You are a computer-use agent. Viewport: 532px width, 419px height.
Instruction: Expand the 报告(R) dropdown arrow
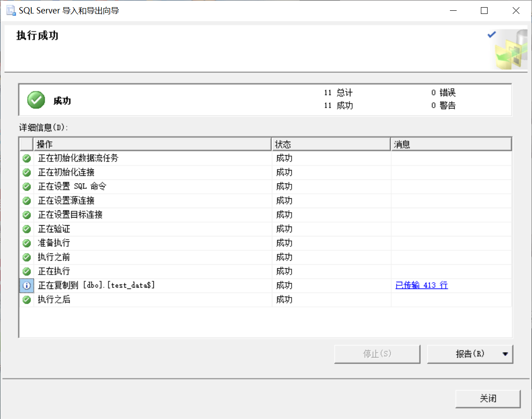(505, 354)
